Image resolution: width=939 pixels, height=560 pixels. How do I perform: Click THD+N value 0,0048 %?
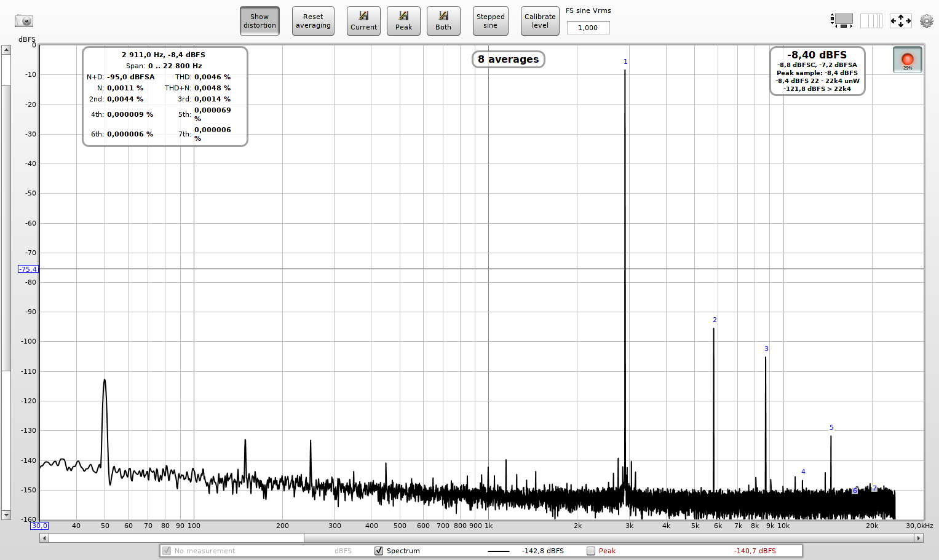(212, 88)
